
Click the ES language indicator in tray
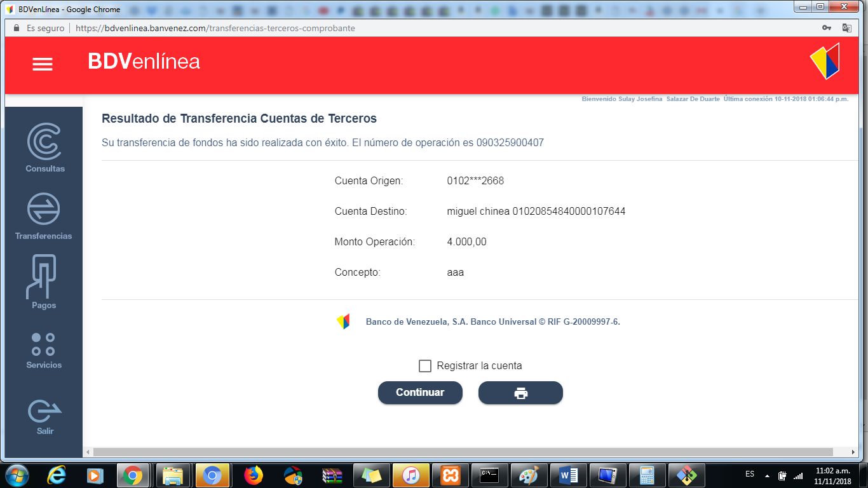750,475
